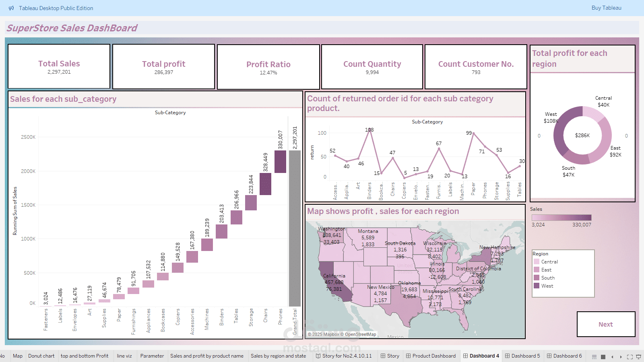Select the Tables bar in waterfall chart

[x=236, y=217]
